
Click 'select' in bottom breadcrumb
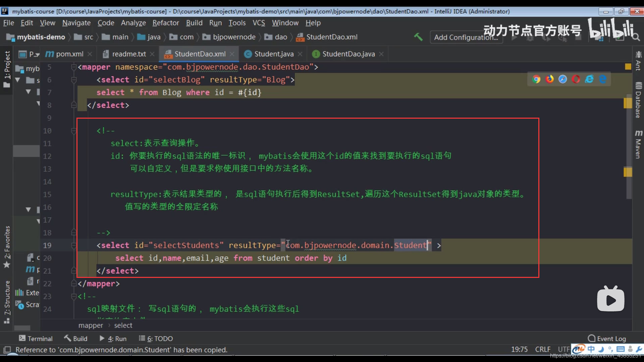[123, 325]
